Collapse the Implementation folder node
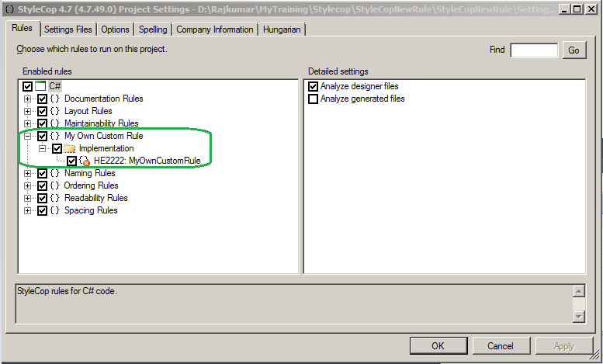Viewport: 603px width, 364px height. 43,148
